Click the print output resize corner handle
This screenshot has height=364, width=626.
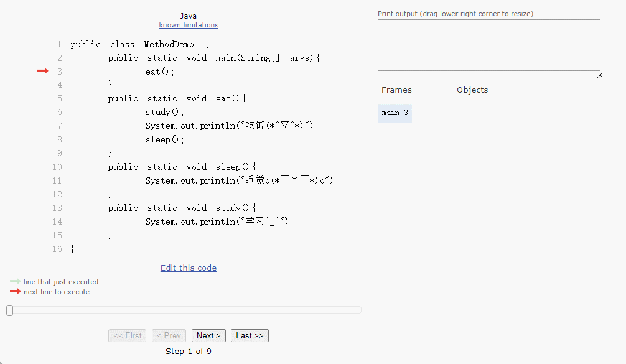pos(599,75)
